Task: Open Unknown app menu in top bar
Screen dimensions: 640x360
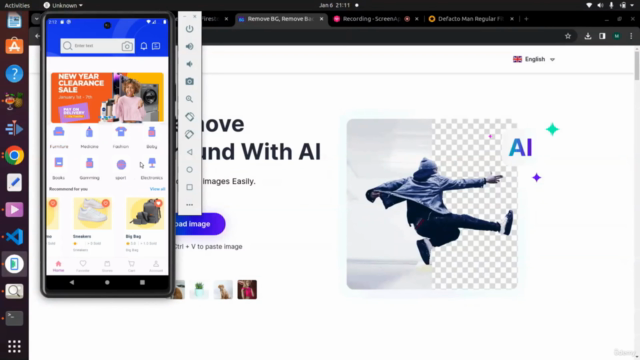Action: point(63,5)
